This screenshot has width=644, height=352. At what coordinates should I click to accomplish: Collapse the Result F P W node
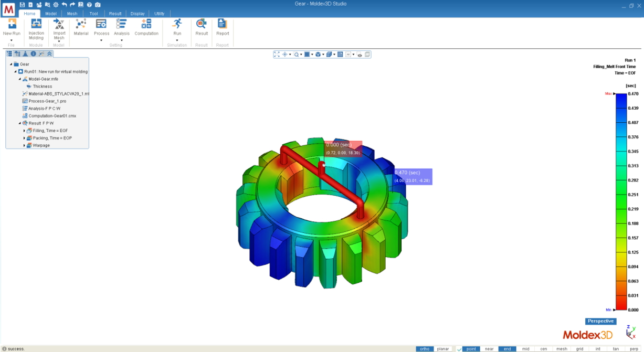pyautogui.click(x=20, y=123)
